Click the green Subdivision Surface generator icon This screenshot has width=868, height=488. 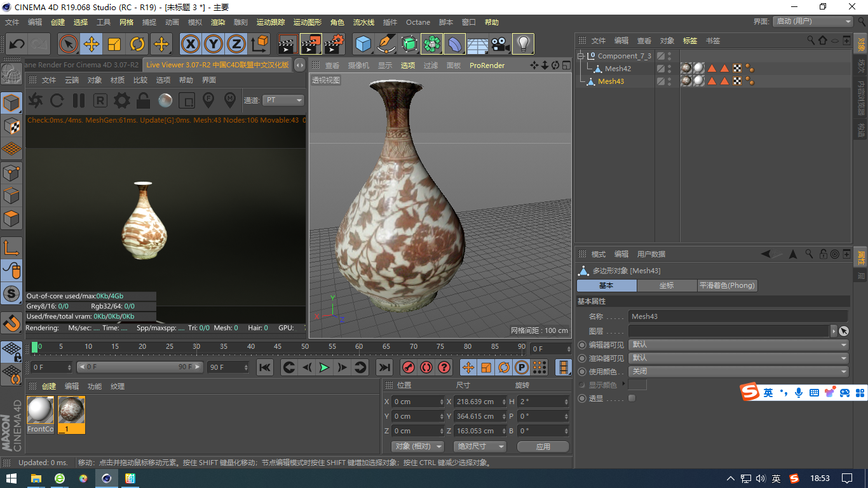pos(409,44)
